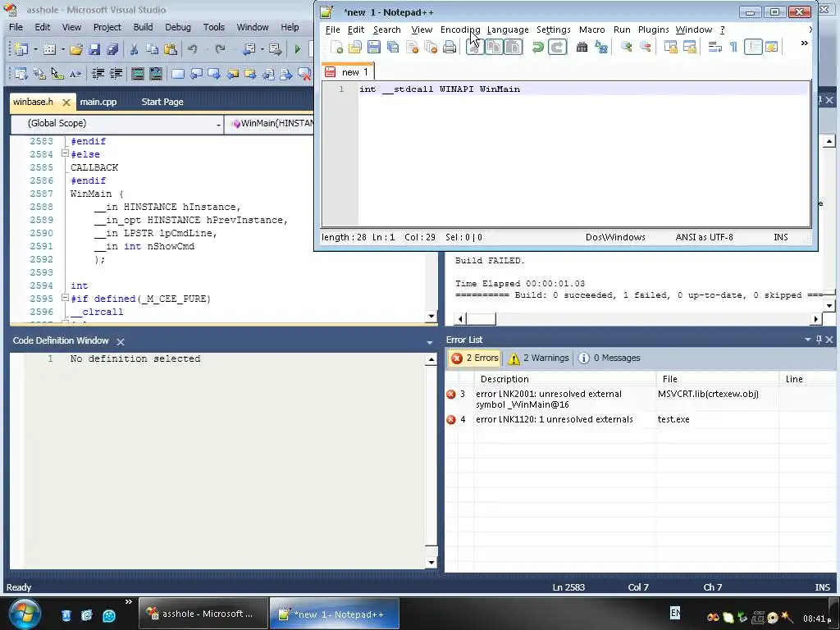Select error LNK1120 unresolved externals row
840x630 pixels.
640,419
